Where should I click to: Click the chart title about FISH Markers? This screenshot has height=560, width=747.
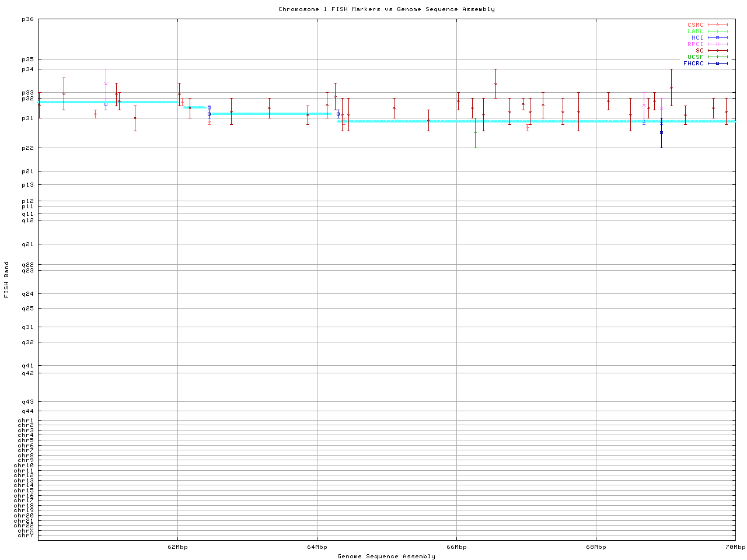[x=386, y=9]
